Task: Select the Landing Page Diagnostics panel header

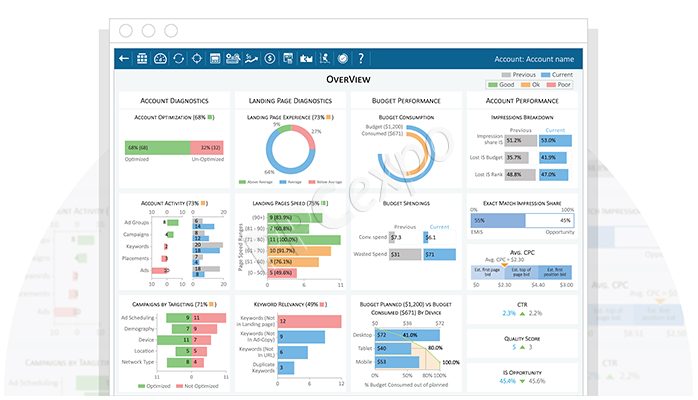Action: pyautogui.click(x=290, y=101)
